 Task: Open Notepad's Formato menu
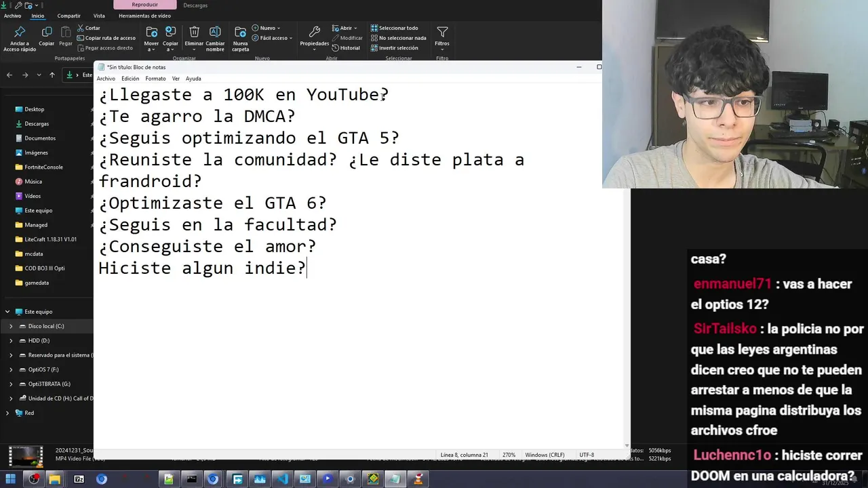pyautogui.click(x=155, y=79)
